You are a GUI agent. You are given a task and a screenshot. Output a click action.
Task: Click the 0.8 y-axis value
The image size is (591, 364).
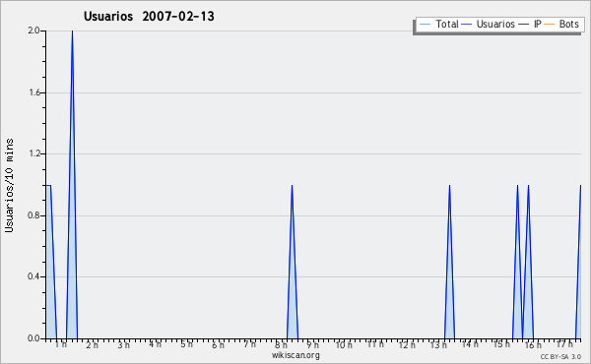click(x=33, y=215)
